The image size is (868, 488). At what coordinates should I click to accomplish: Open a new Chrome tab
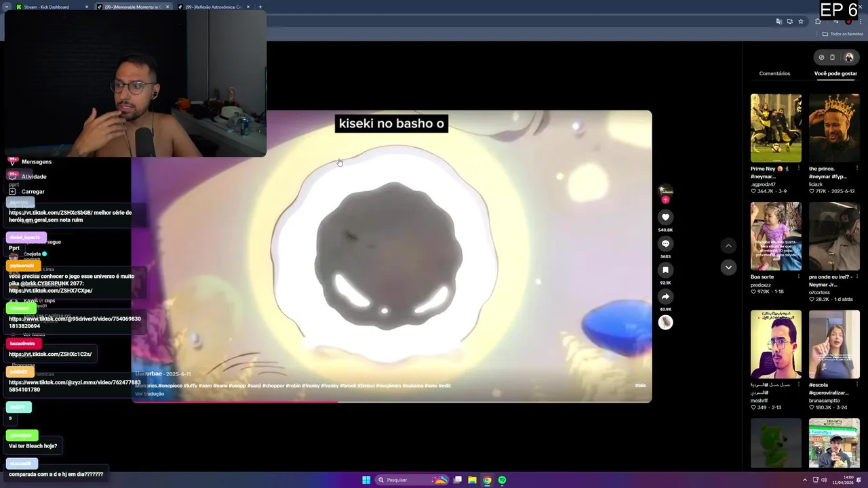(260, 7)
